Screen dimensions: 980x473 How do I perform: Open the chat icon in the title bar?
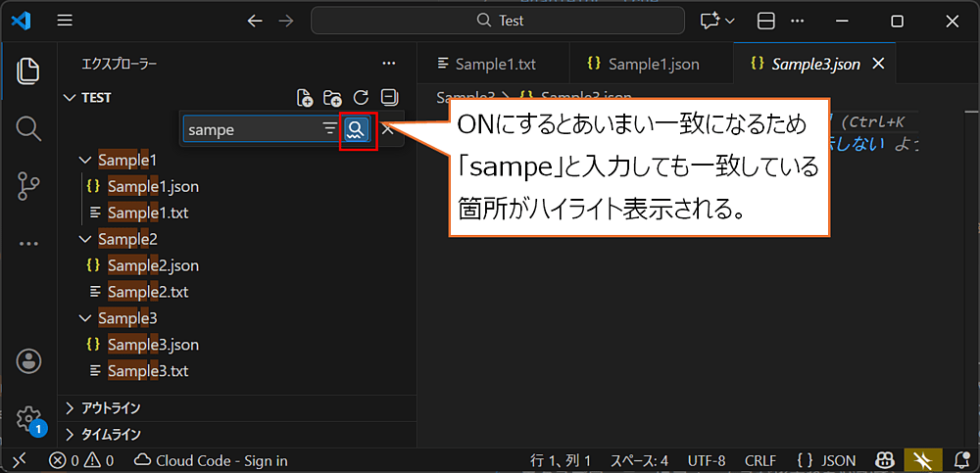point(710,22)
